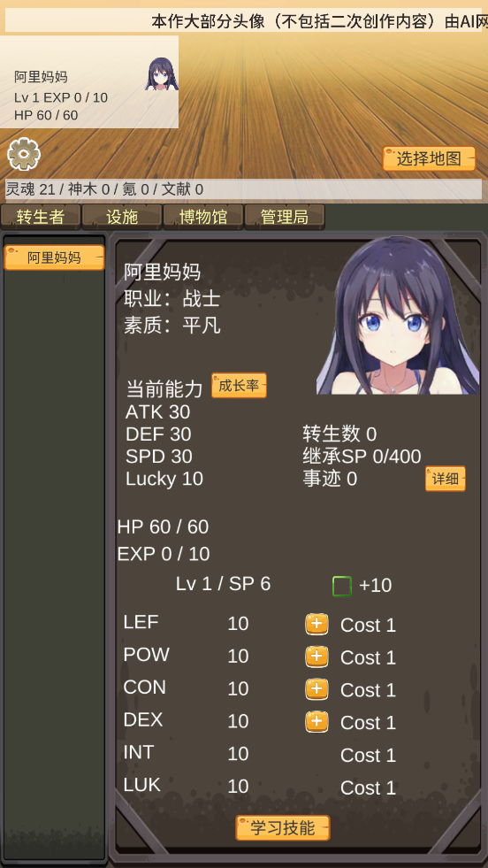Open the 转生者 tab

tap(41, 217)
